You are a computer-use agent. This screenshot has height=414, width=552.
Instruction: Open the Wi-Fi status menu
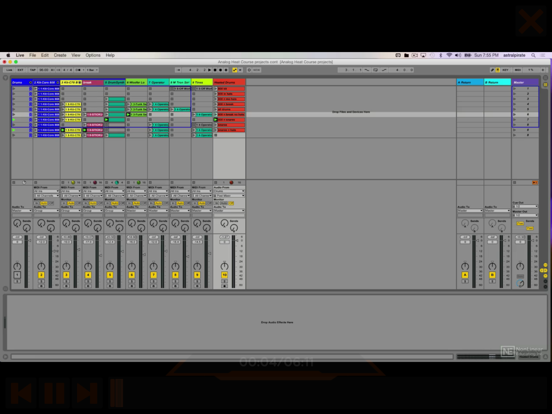click(449, 55)
